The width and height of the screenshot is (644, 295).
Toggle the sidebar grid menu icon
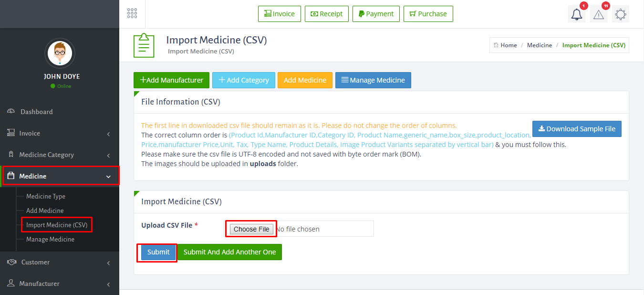[132, 13]
